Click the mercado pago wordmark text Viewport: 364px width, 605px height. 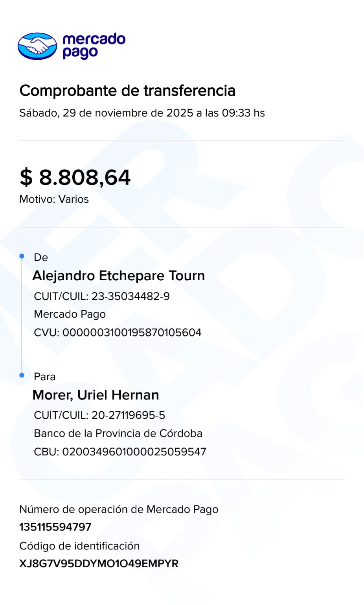[x=94, y=46]
